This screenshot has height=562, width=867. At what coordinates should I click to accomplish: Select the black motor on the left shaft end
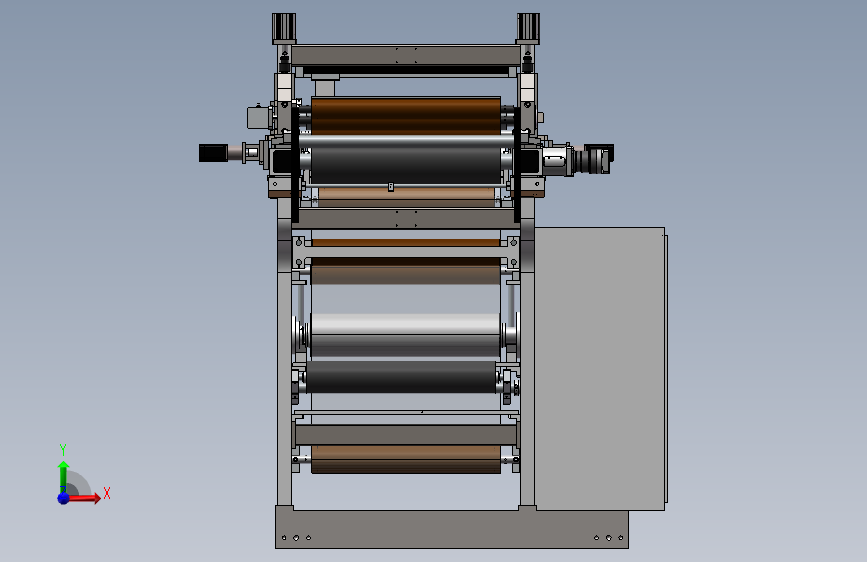point(213,153)
